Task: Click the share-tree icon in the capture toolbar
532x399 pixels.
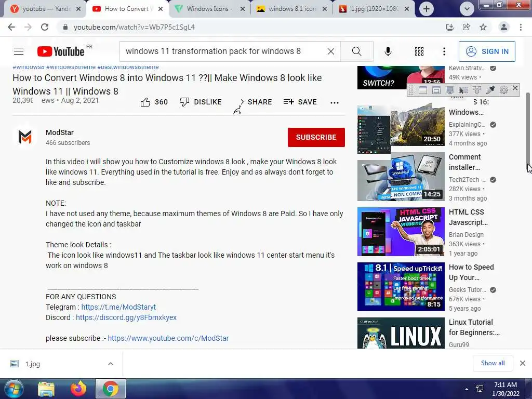Action: (x=477, y=90)
